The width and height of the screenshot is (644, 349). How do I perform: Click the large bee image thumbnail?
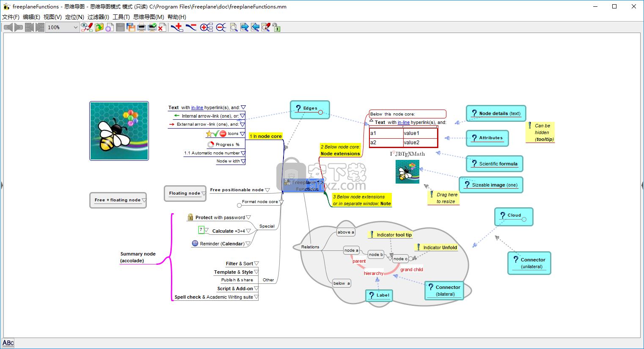119,131
